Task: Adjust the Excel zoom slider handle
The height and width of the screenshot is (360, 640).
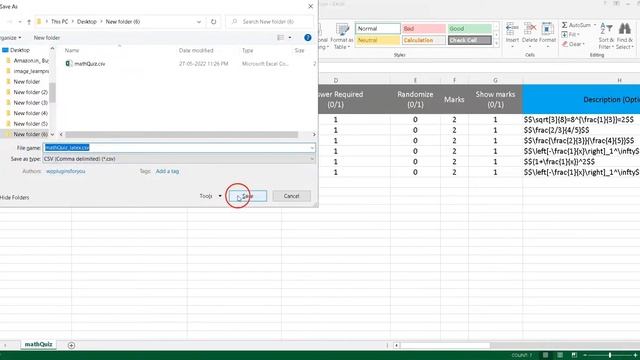Action: click(610, 355)
